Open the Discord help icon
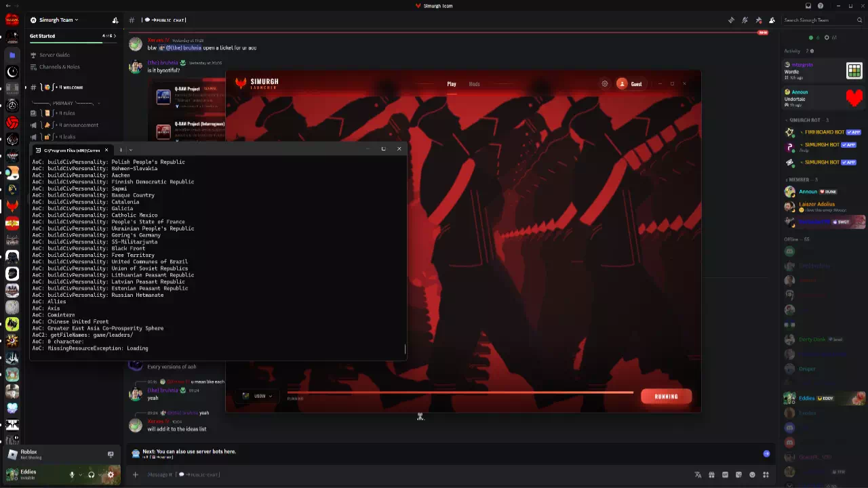The width and height of the screenshot is (868, 488). click(x=821, y=6)
